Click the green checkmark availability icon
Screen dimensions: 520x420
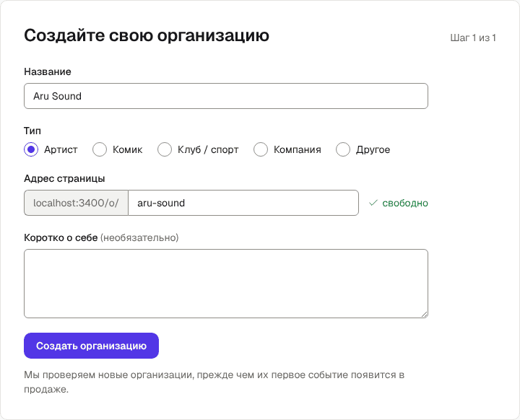click(x=373, y=203)
